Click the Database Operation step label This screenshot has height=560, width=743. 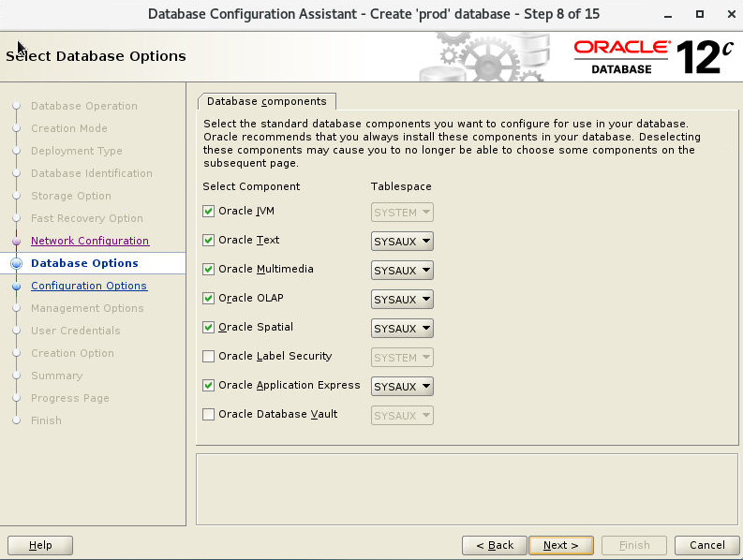tap(84, 106)
